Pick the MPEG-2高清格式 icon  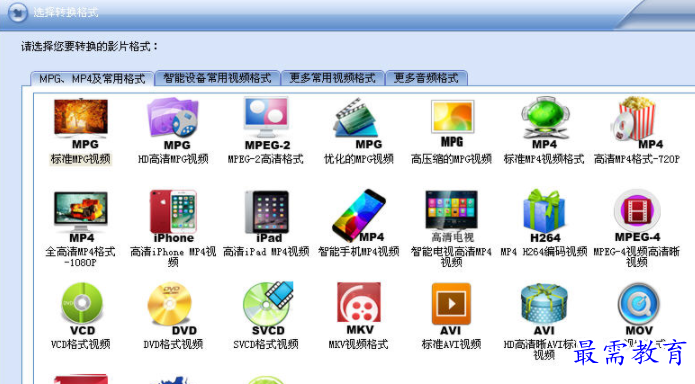click(266, 123)
